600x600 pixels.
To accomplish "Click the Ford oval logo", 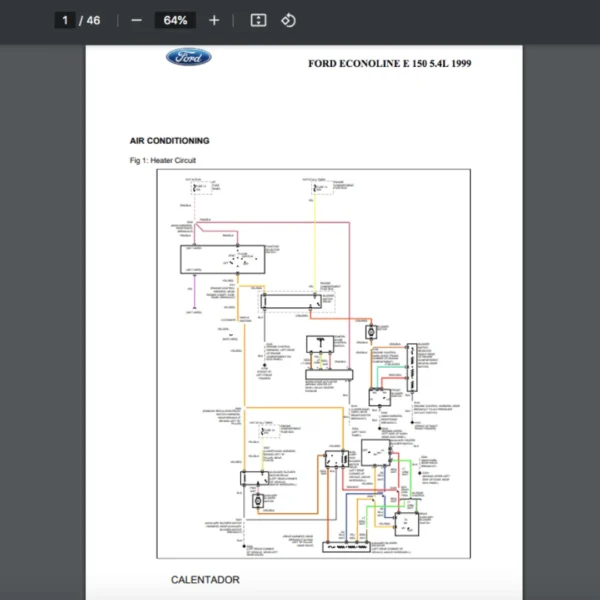I will [x=188, y=57].
